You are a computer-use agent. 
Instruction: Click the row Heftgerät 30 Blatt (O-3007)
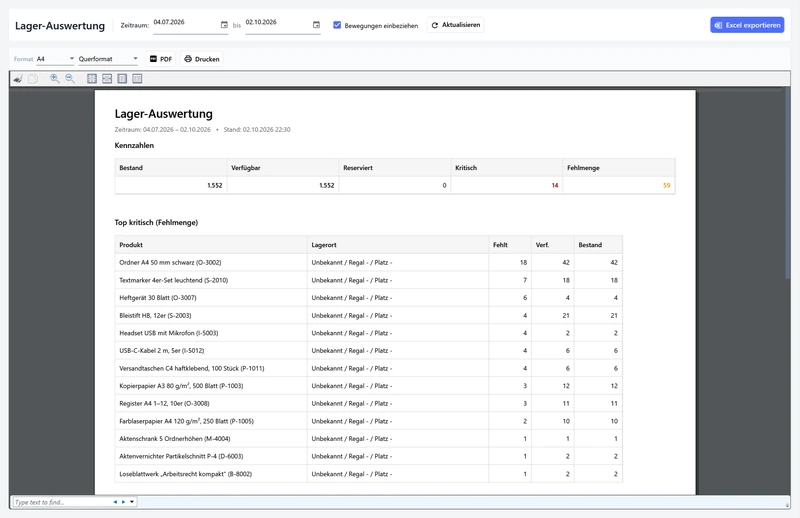[x=368, y=298]
